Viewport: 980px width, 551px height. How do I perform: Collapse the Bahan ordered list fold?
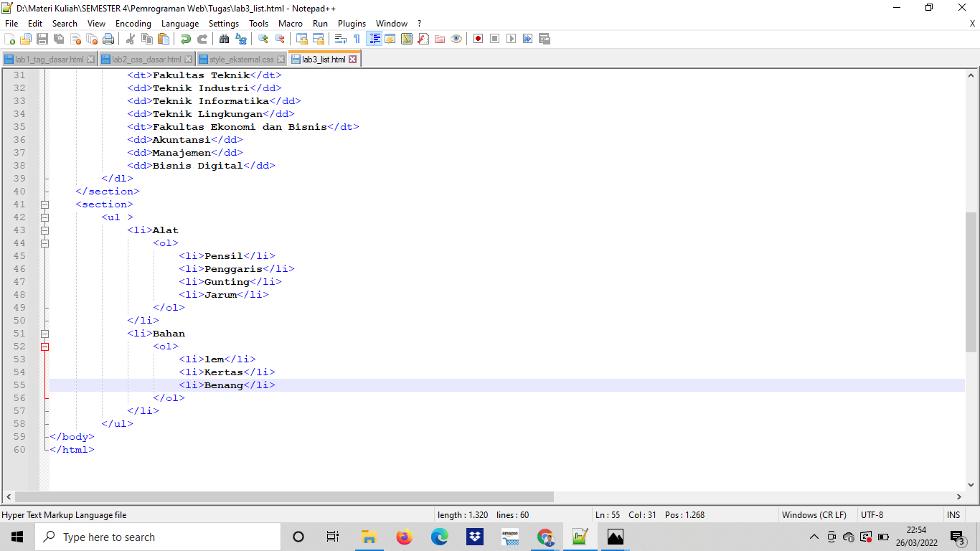[x=44, y=346]
